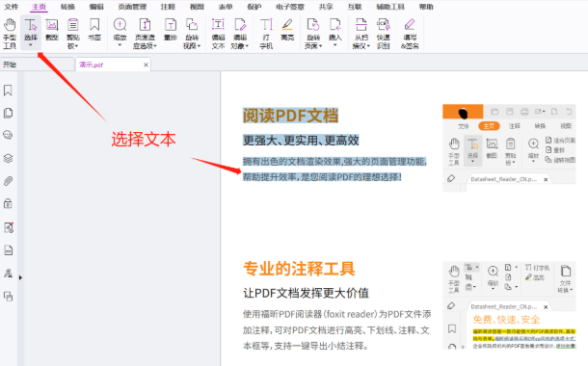Choose the Snapshot tool (截图)

[52, 29]
